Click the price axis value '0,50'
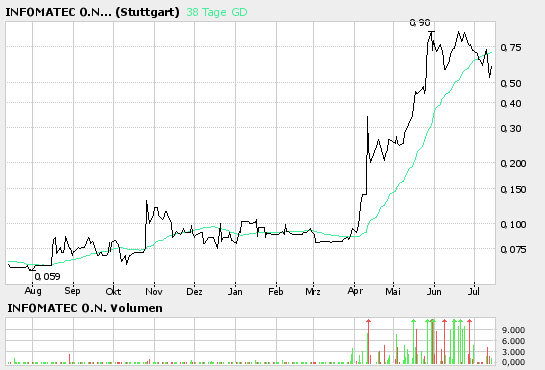Image resolution: width=545 pixels, height=370 pixels. [511, 83]
